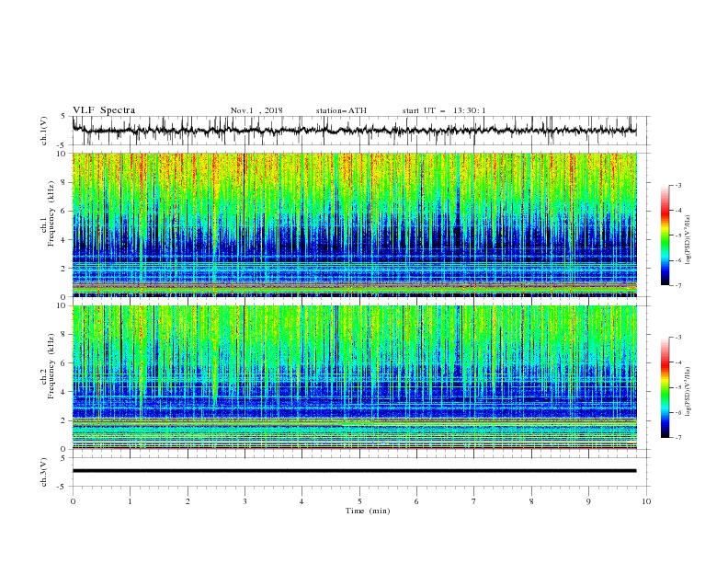Click the "station=ATH" header label
This screenshot has width=728, height=563.
point(341,110)
